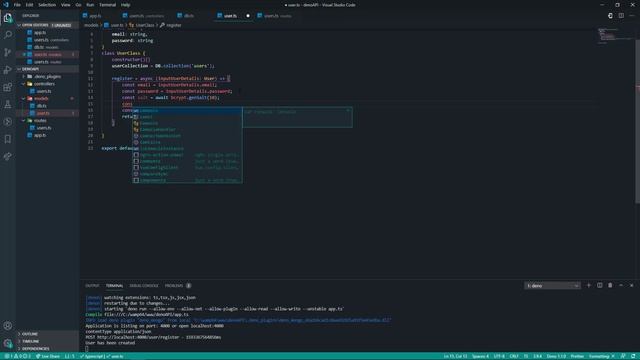This screenshot has width=640, height=360.
Task: Open the Run and Debug view
Action: point(8,70)
